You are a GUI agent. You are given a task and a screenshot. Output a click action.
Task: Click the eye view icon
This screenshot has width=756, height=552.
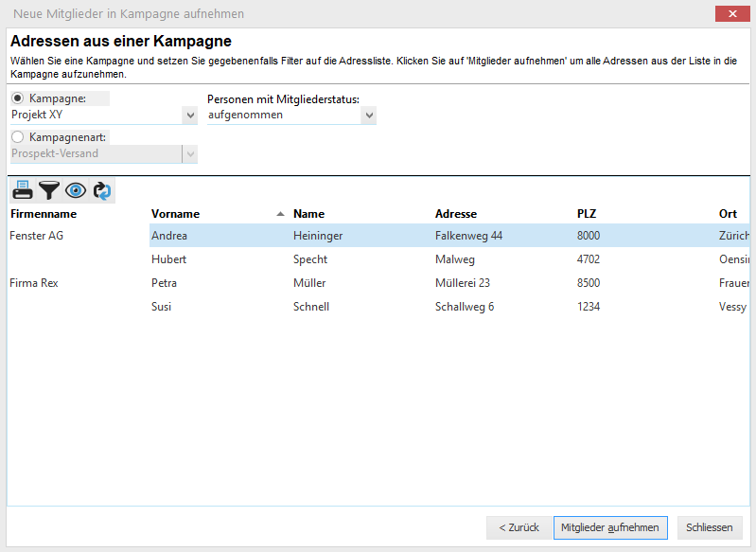point(76,190)
